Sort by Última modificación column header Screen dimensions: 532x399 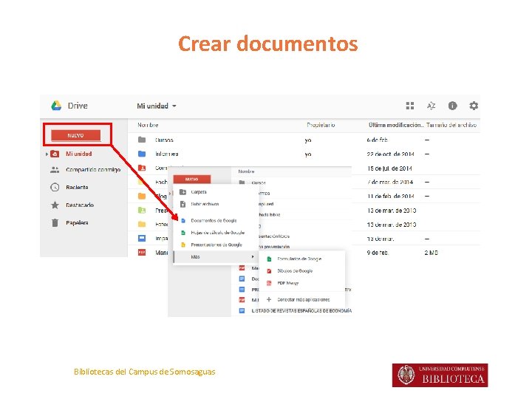point(396,125)
